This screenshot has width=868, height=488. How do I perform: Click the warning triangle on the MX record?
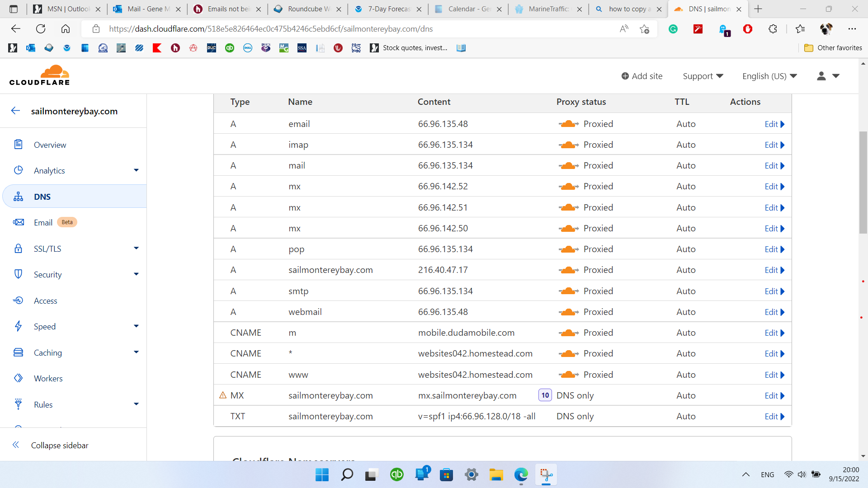(223, 395)
